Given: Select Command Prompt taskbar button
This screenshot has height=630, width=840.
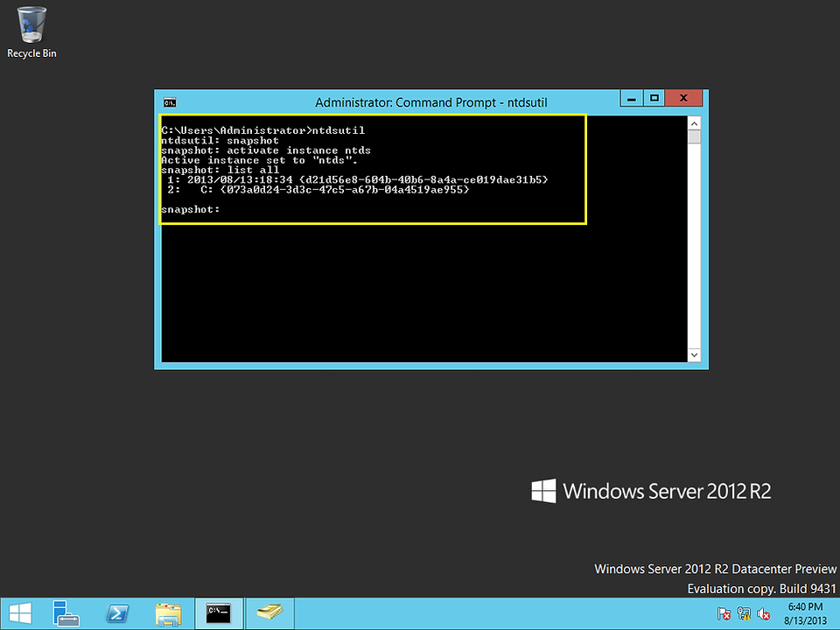Looking at the screenshot, I should click(219, 613).
